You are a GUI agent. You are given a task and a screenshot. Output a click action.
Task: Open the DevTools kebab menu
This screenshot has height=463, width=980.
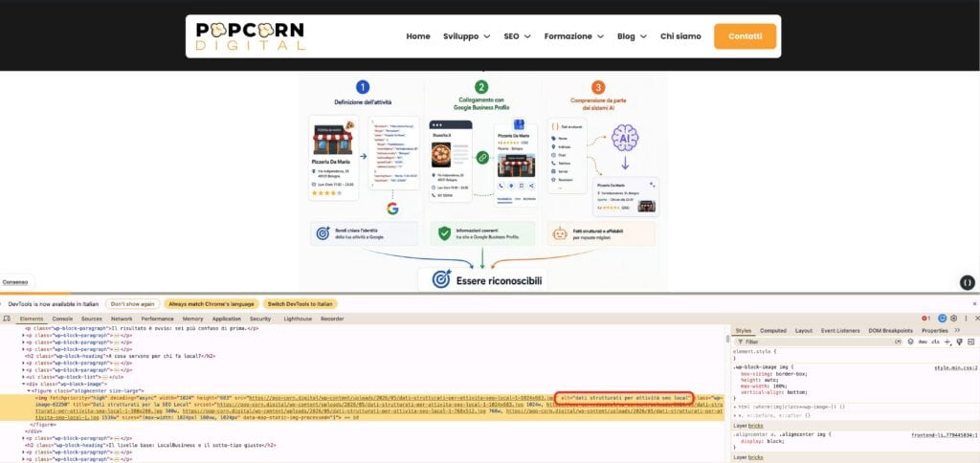pyautogui.click(x=966, y=318)
